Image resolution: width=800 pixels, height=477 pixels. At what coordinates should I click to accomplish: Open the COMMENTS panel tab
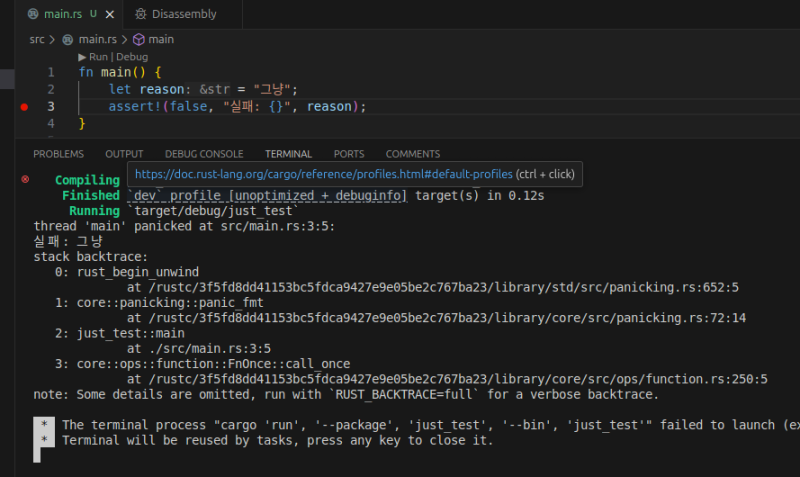pyautogui.click(x=412, y=154)
